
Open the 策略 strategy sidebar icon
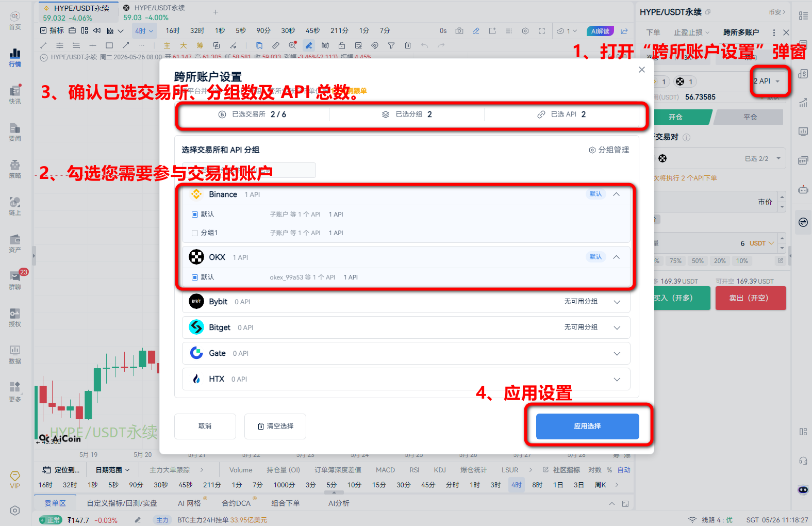tap(15, 169)
